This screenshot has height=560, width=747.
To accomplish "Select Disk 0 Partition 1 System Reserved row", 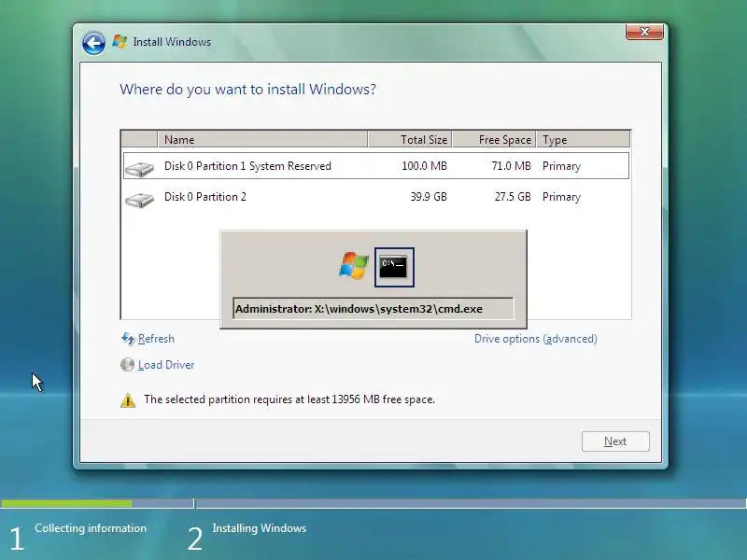I will [x=376, y=166].
